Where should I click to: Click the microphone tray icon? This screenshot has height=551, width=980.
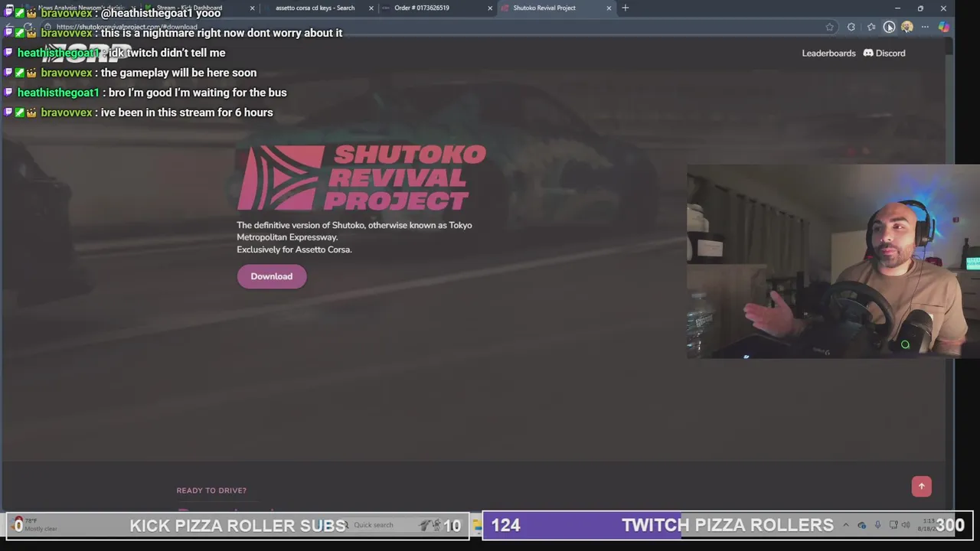pyautogui.click(x=877, y=525)
